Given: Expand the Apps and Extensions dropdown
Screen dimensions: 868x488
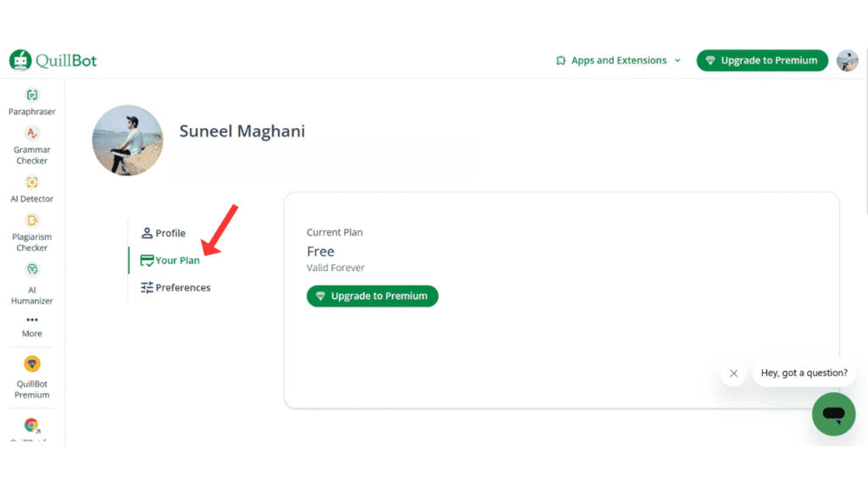Looking at the screenshot, I should [617, 60].
